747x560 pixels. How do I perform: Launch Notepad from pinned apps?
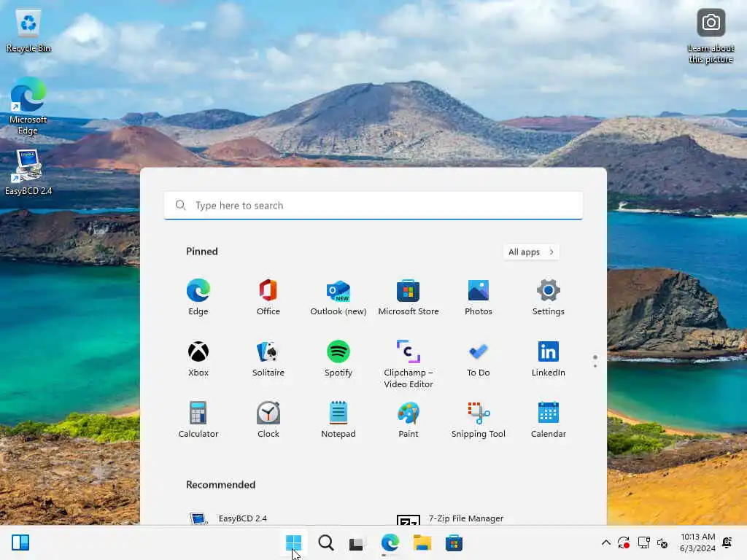tap(338, 420)
